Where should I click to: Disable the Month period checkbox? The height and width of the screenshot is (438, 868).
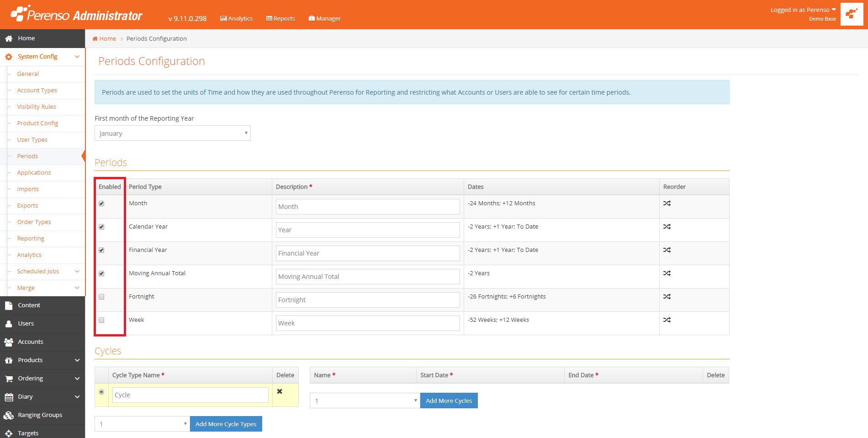pos(101,203)
